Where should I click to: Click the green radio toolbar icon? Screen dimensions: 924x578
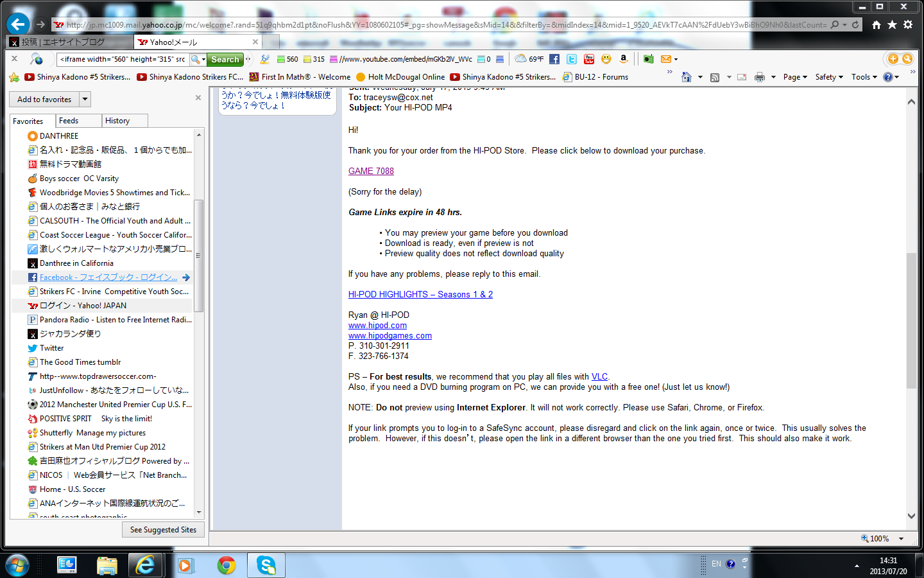pos(649,59)
